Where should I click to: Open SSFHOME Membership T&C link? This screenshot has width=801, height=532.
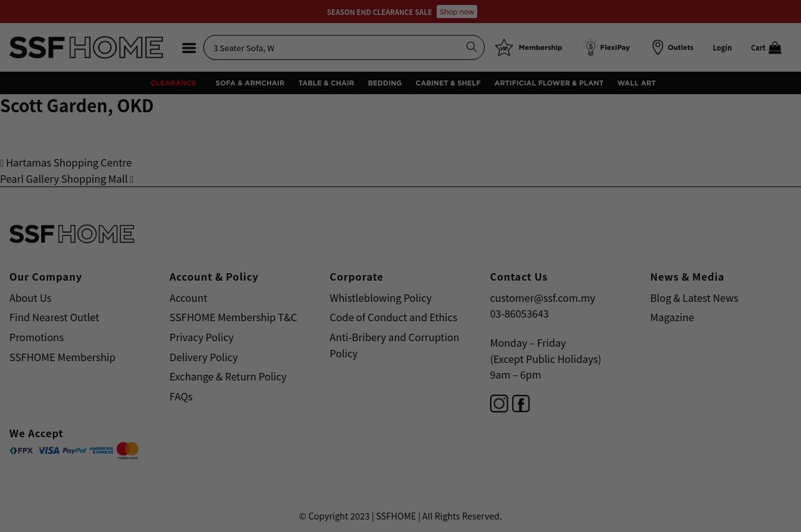pos(233,317)
